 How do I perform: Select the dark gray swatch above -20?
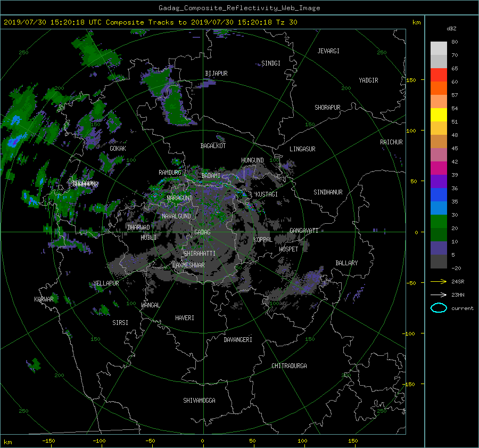tap(439, 261)
